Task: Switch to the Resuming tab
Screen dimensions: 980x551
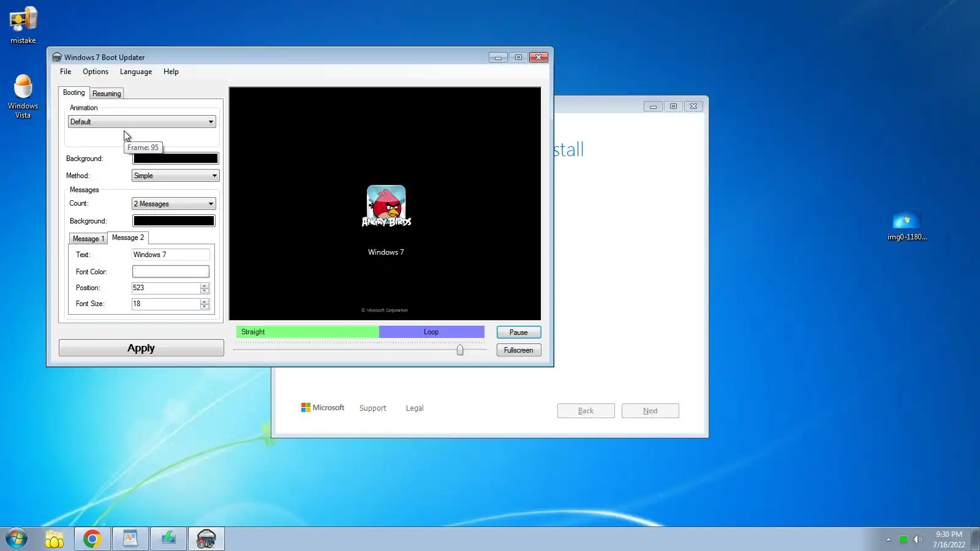Action: click(107, 94)
